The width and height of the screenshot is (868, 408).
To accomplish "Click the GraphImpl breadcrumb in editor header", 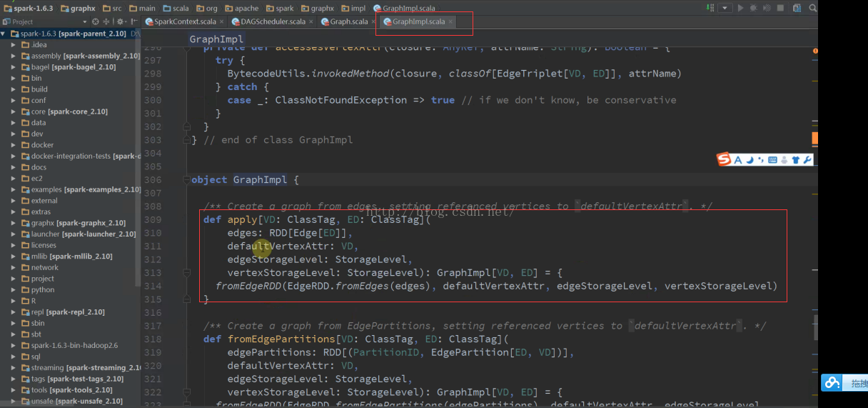I will [x=217, y=39].
